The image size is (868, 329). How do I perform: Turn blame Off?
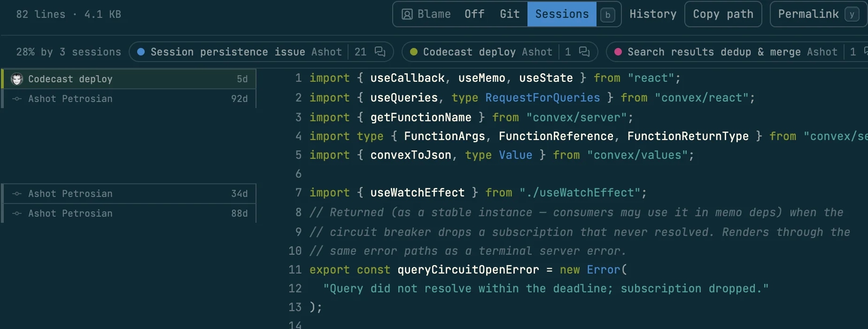(x=474, y=14)
